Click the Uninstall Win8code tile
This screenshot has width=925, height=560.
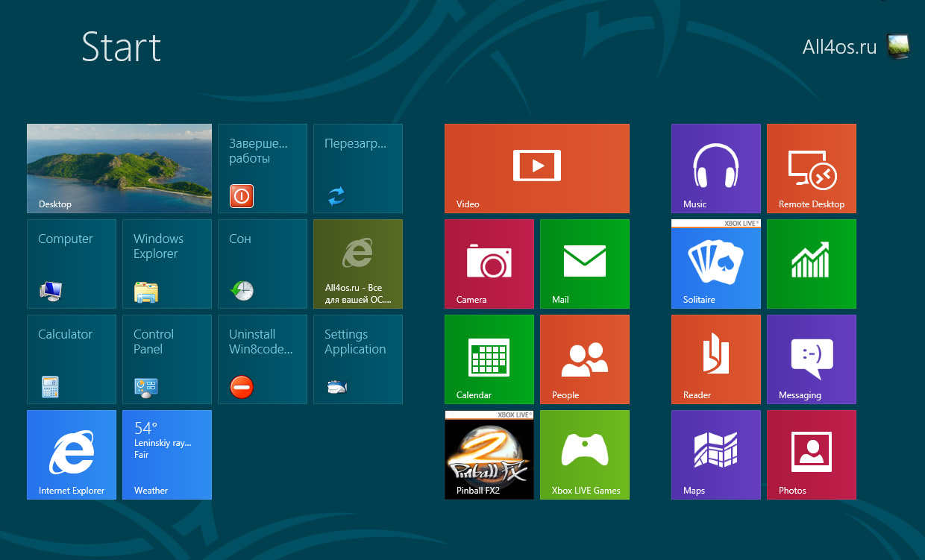coord(263,359)
